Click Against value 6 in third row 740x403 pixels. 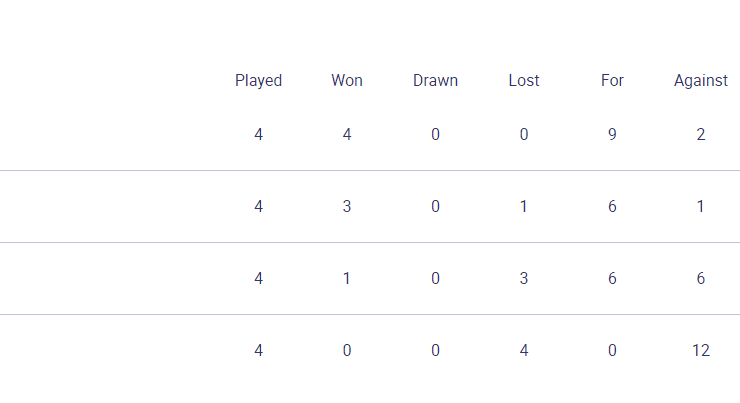[x=701, y=278]
